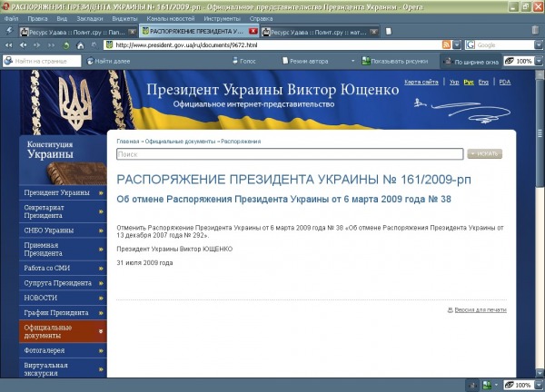Open the 100% zoom dropdown in status bar
Viewport: 545px width, 392px height.
(536, 385)
